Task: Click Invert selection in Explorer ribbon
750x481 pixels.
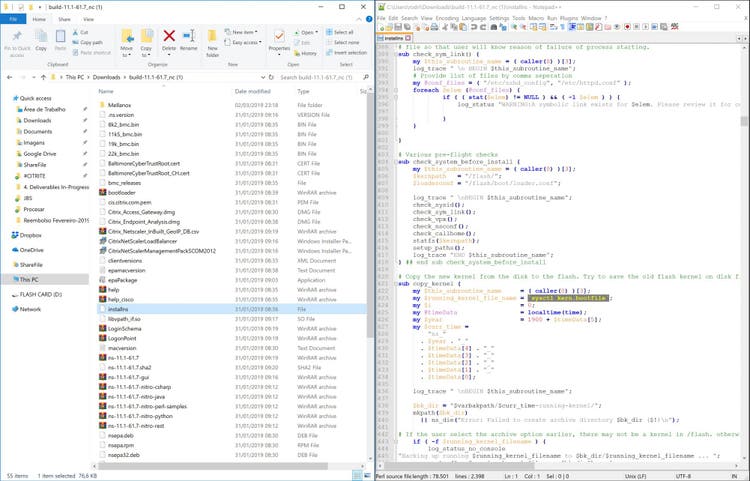Action: pyautogui.click(x=347, y=53)
